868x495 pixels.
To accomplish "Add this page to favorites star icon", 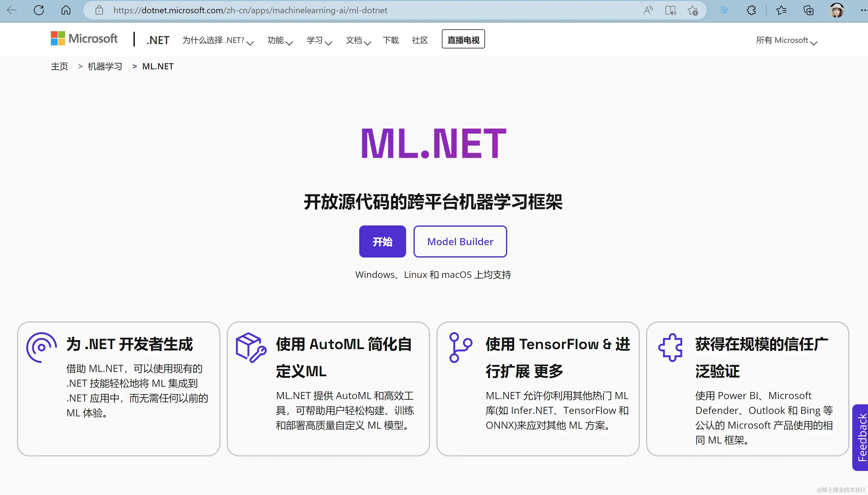I will (693, 10).
